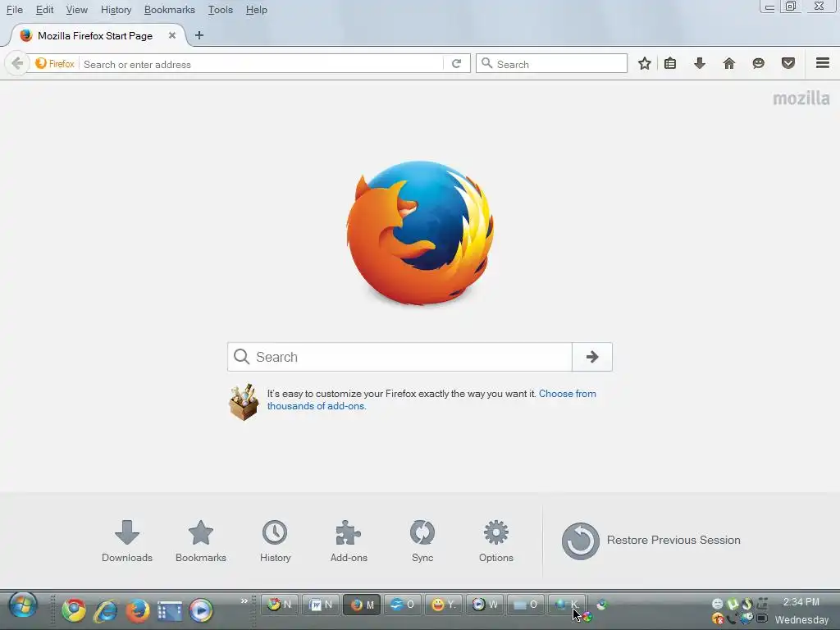Launch Internet Explorer from quick launch
This screenshot has width=840, height=630.
106,609
